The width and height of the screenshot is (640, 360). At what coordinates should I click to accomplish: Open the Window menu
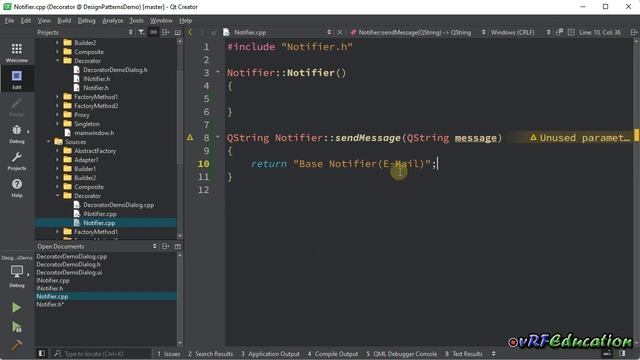pyautogui.click(x=161, y=20)
